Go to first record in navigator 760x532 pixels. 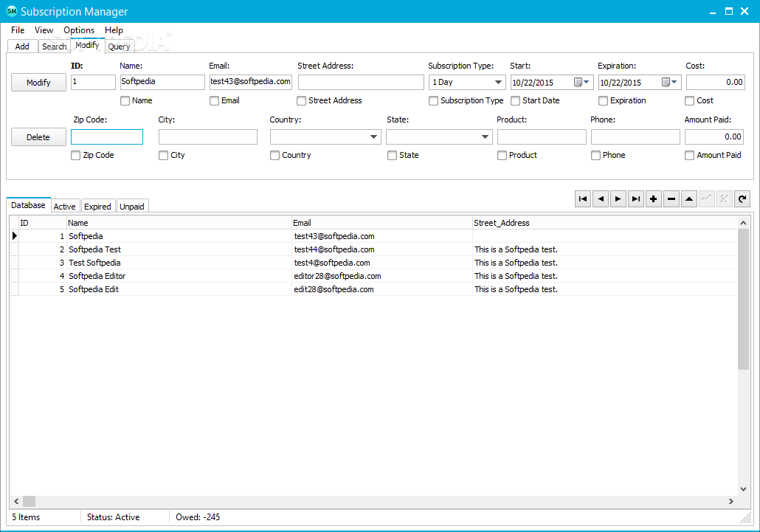(x=583, y=198)
